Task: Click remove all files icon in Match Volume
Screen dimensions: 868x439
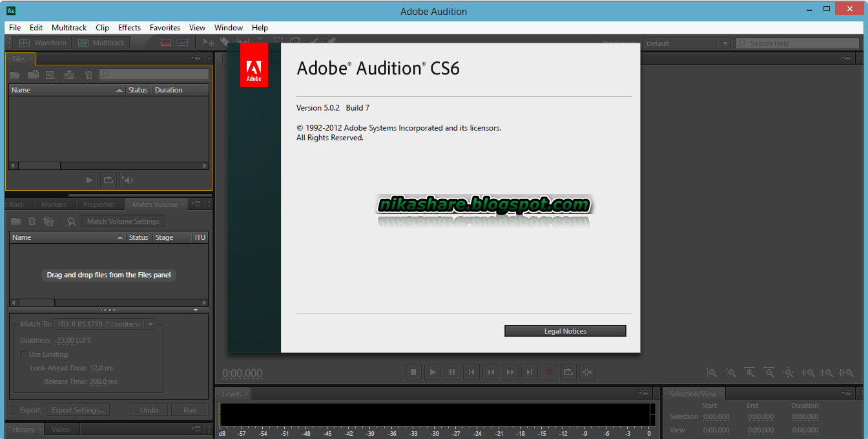Action: tap(48, 222)
